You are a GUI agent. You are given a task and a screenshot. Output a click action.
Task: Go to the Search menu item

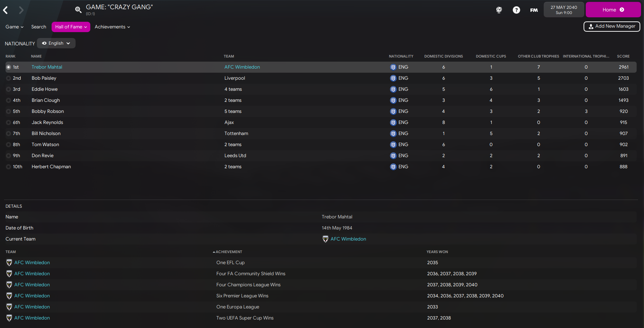39,27
